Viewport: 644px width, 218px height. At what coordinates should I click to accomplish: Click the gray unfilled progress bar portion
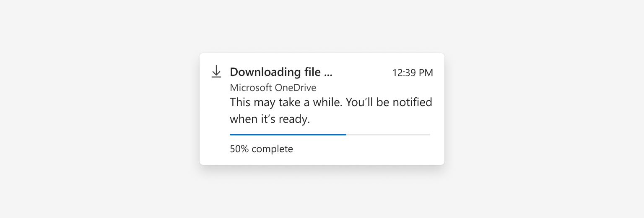[388, 135]
